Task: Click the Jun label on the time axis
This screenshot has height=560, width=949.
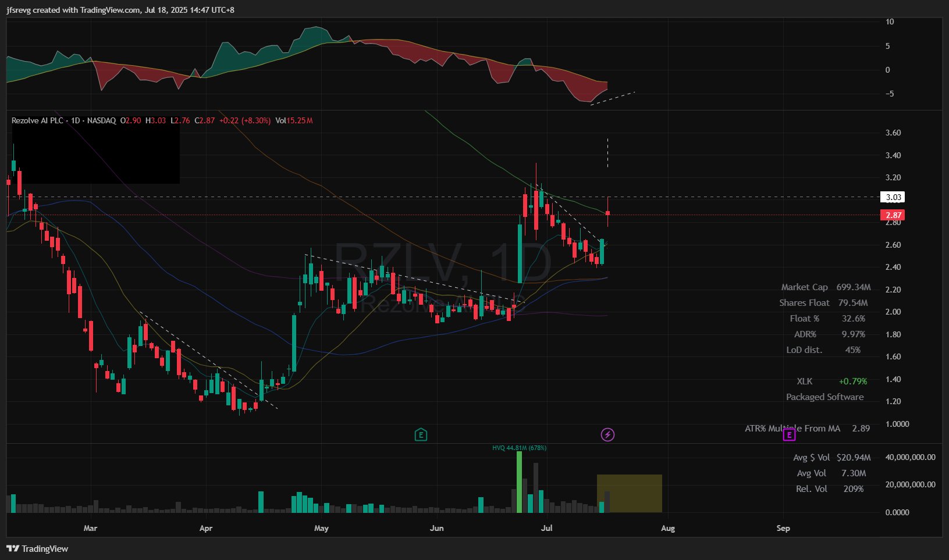Action: [436, 528]
